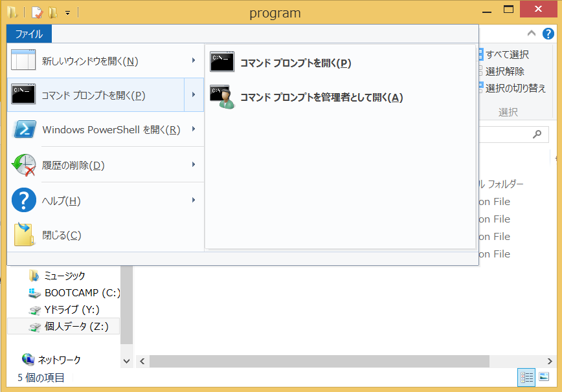Click the delete history clock icon
Screen dimensions: 562x392
click(24, 165)
